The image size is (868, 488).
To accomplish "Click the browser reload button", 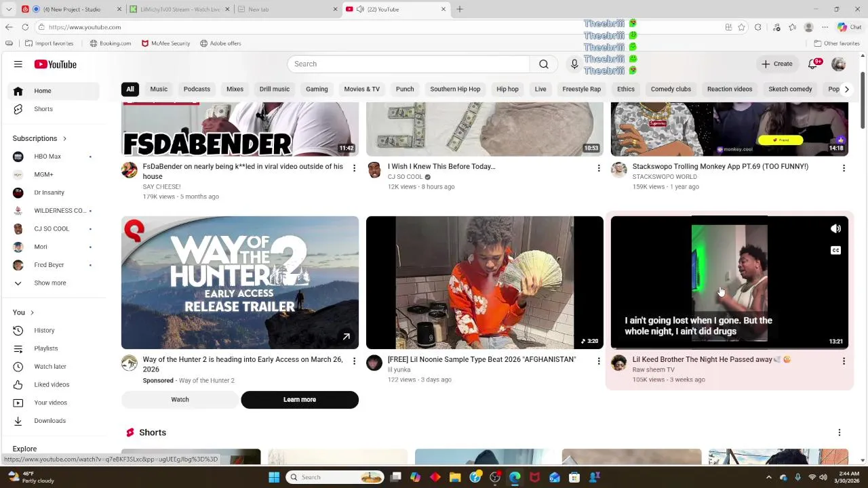I will point(25,27).
